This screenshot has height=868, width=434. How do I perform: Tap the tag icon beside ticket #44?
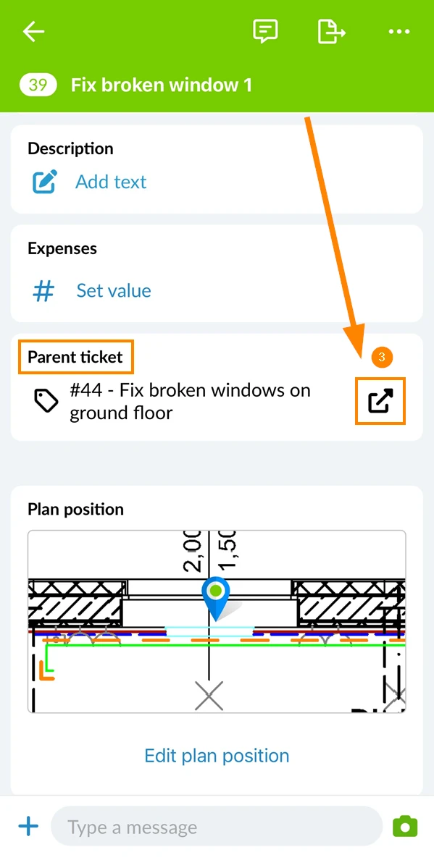click(x=46, y=401)
